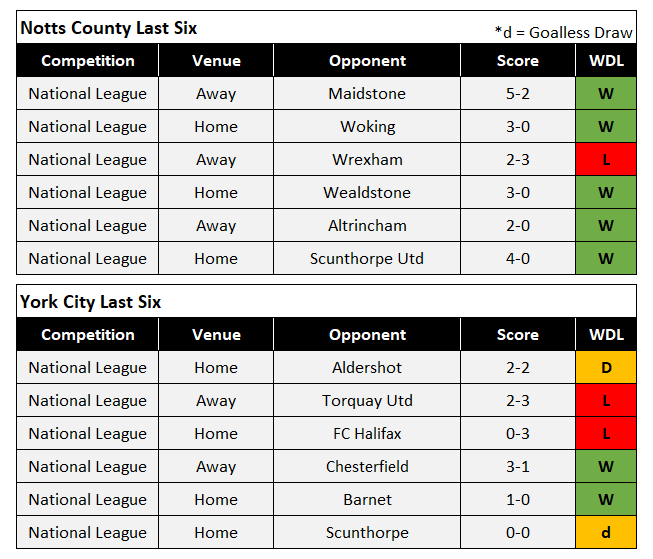Select the 5-2 score cell
The width and height of the screenshot is (653, 559).
tap(517, 94)
